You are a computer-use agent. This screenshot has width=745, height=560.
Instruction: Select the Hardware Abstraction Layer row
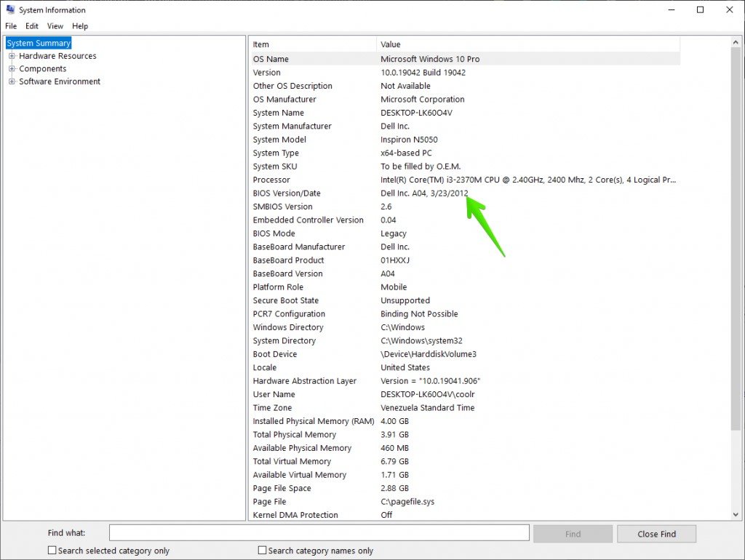click(465, 381)
